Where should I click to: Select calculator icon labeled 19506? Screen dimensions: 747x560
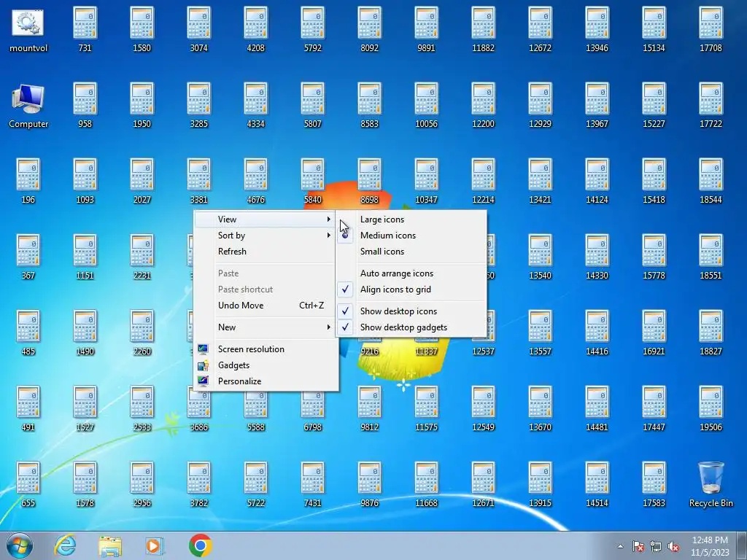point(711,408)
